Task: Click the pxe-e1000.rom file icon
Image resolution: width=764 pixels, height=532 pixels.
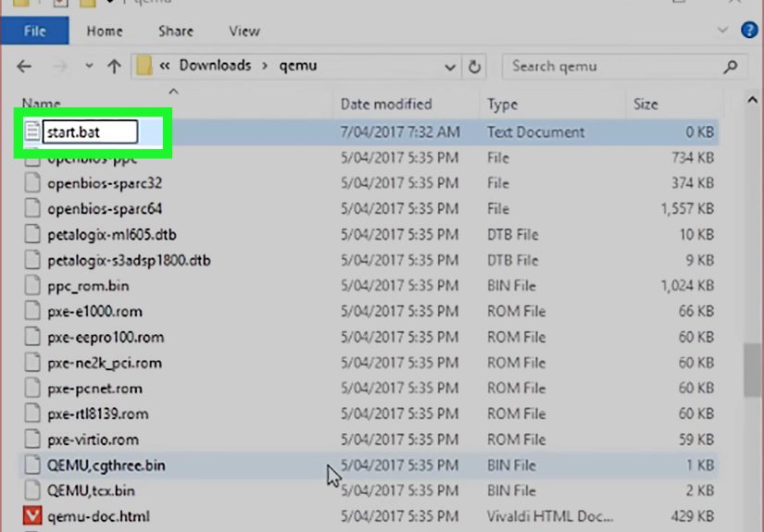Action: [x=32, y=311]
